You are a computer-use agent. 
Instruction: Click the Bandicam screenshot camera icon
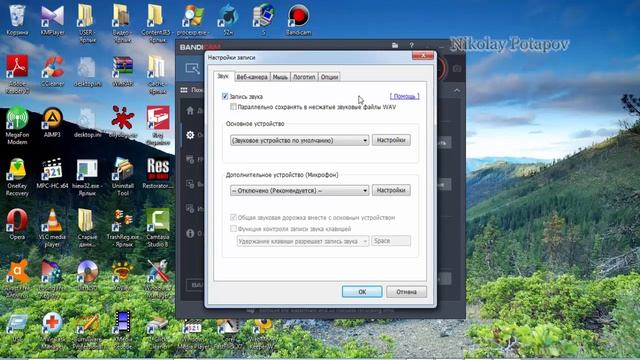(457, 69)
